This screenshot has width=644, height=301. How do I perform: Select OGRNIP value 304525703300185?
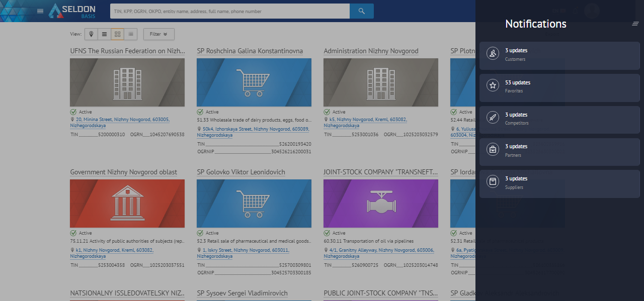(291, 273)
